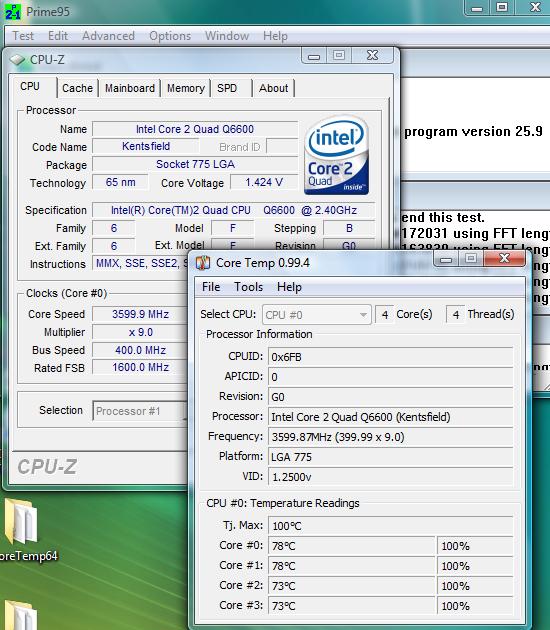The height and width of the screenshot is (630, 550).
Task: Click the Multiplier value x 9.0
Action: 140,332
